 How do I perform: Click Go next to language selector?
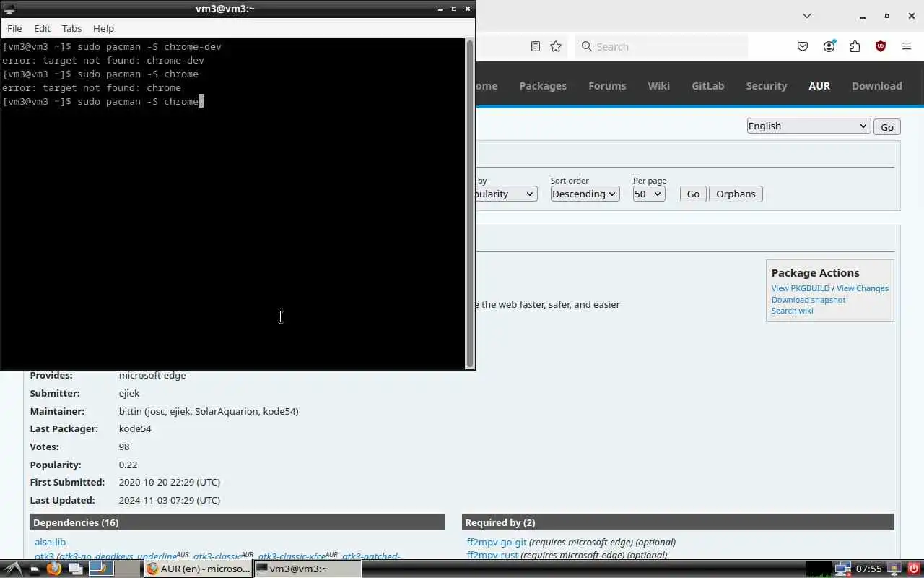pos(886,126)
